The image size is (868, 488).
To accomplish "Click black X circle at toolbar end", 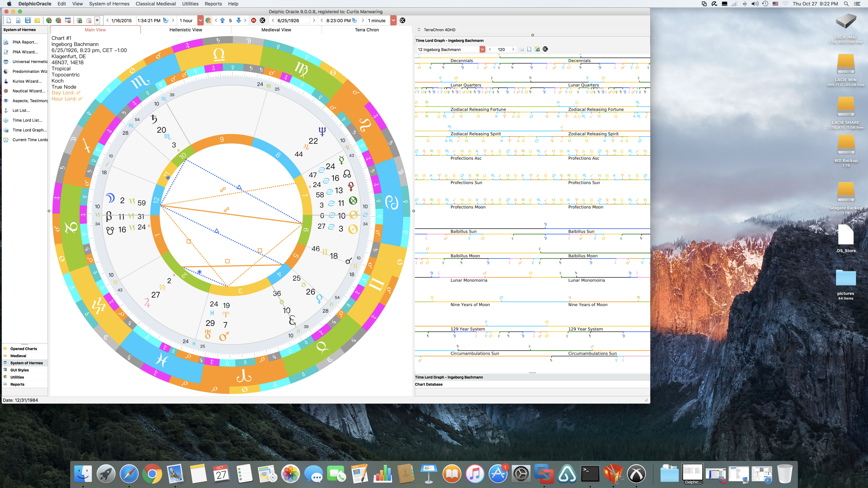I will (x=402, y=21).
